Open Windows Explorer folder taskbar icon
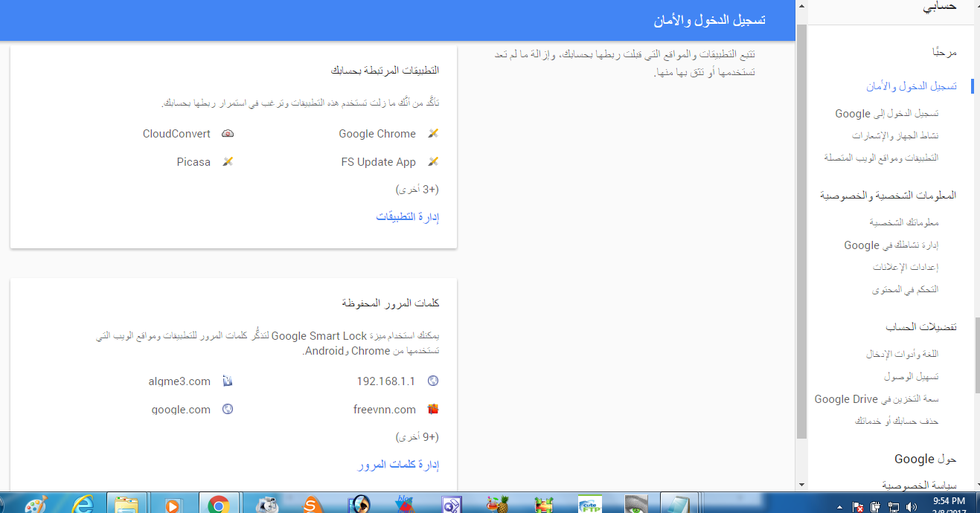Image resolution: width=980 pixels, height=513 pixels. coord(128,504)
